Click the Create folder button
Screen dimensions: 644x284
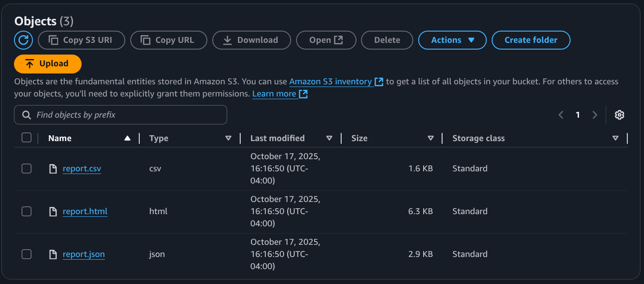tap(530, 40)
